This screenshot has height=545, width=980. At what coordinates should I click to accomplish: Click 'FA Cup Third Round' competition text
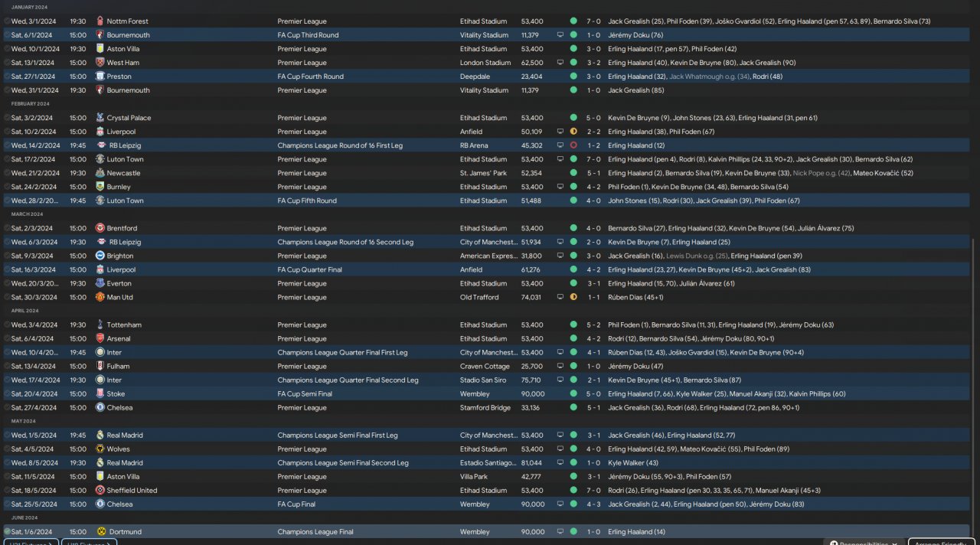coord(308,35)
